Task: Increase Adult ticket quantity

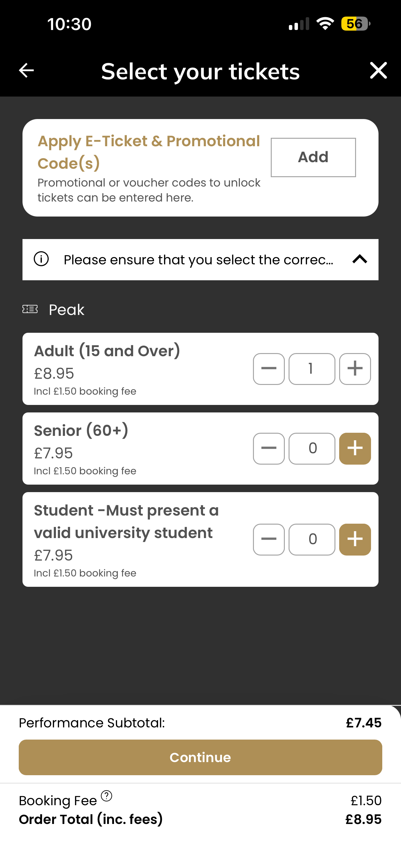Action: [355, 369]
